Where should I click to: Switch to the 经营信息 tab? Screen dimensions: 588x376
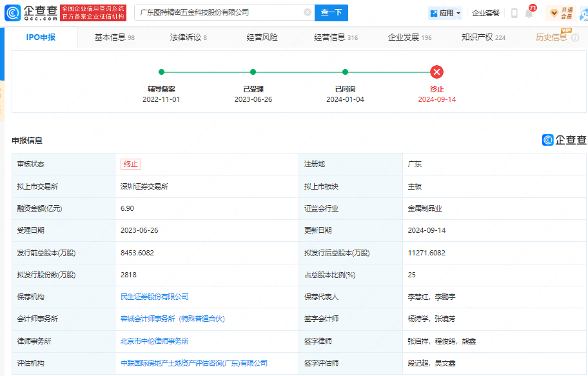click(x=336, y=37)
